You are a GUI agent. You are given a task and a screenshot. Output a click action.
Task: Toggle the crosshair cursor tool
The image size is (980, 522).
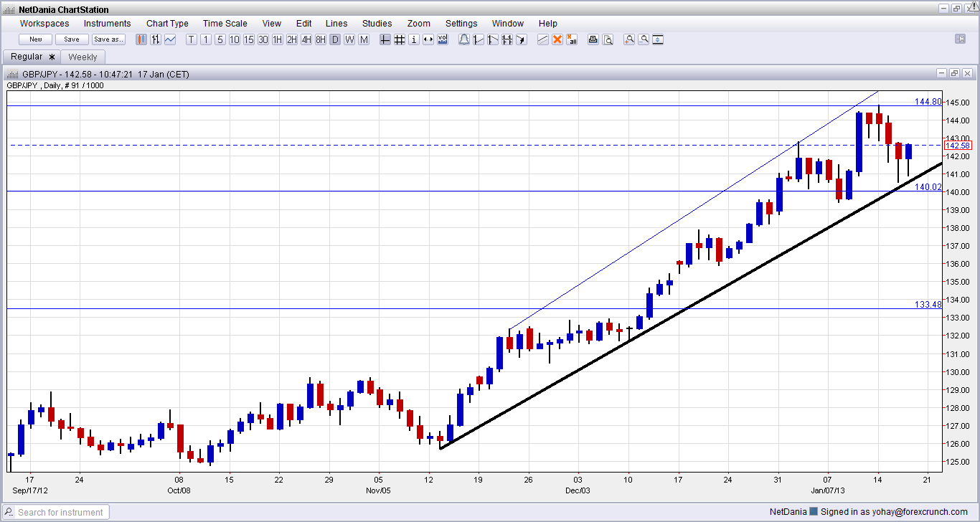385,39
